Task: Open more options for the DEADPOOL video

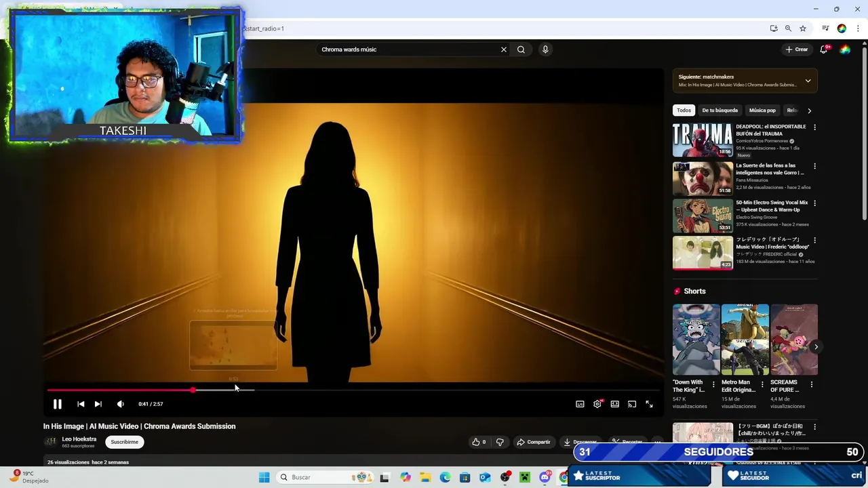Action: [814, 127]
